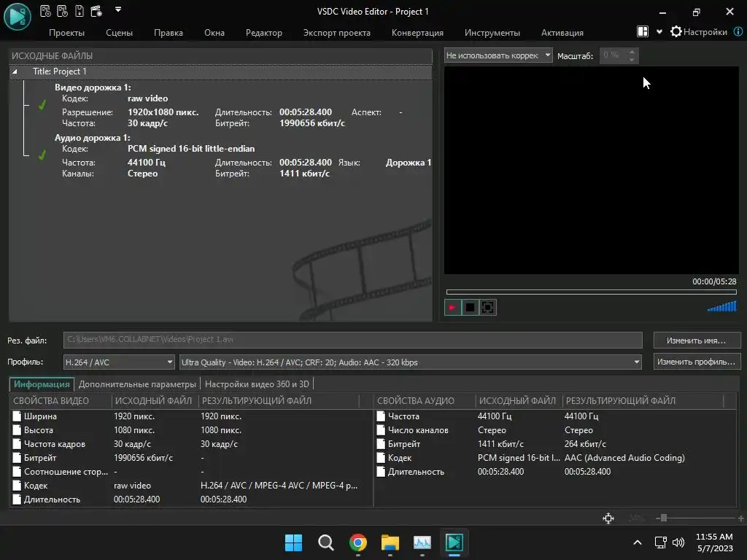Click the Рез. файл path field
Viewport: 747px width, 560px height.
pyautogui.click(x=352, y=340)
